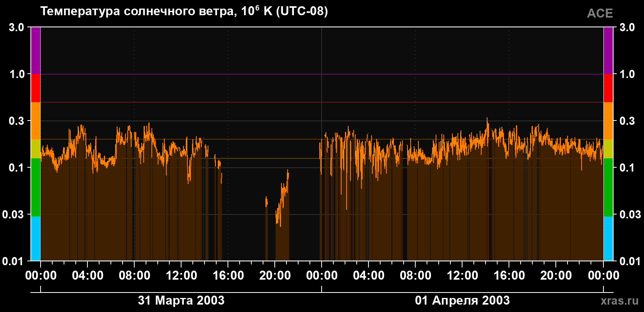Click the 0.3 value on the left axis
The height and width of the screenshot is (312, 644).
(16, 121)
